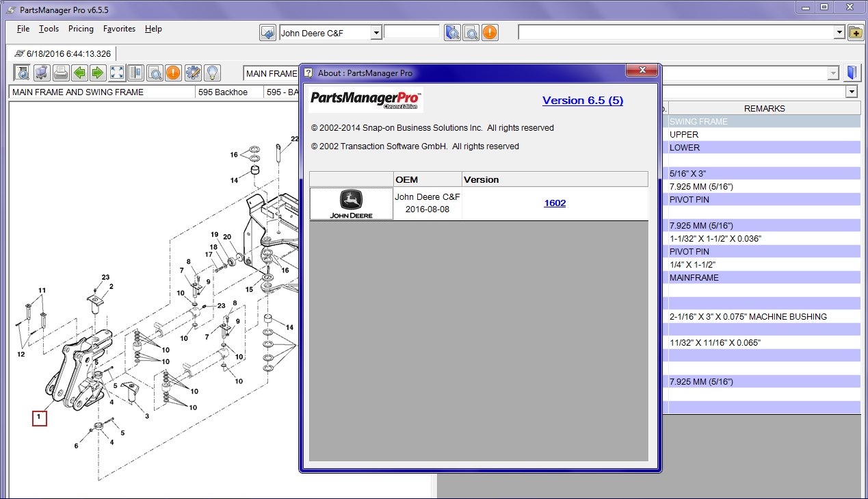This screenshot has width=868, height=499.
Task: Click the OEM column header in About dialog
Action: coord(428,179)
